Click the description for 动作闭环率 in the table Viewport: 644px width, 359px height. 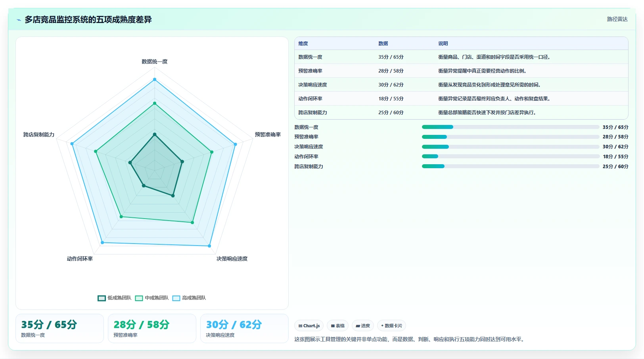tap(494, 99)
